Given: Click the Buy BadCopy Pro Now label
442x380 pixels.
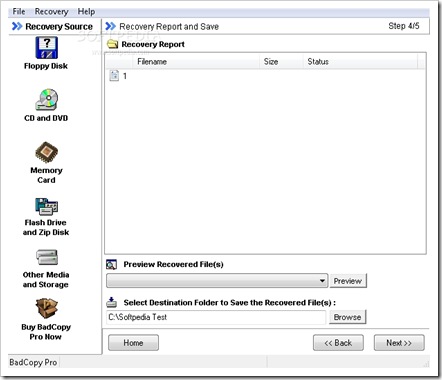Looking at the screenshot, I should [46, 332].
